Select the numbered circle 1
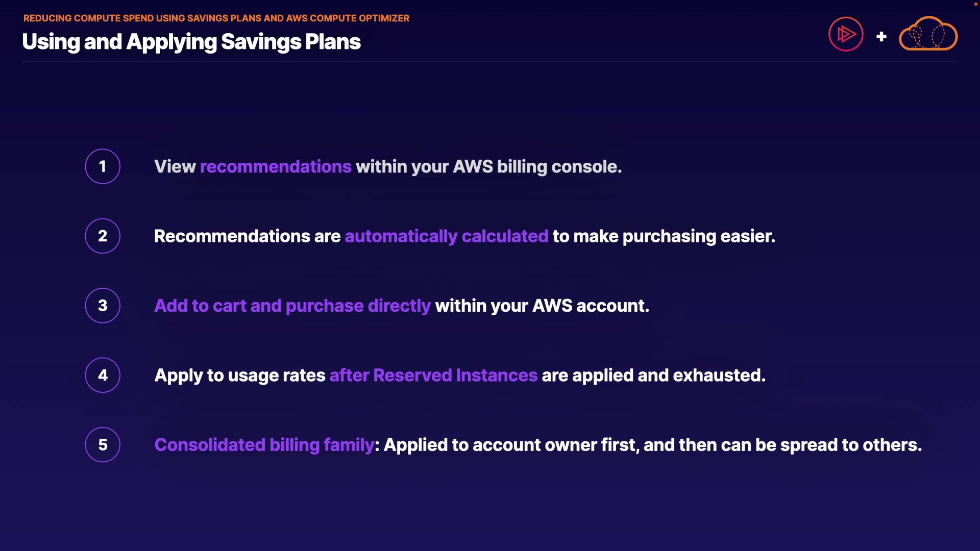 pos(103,166)
